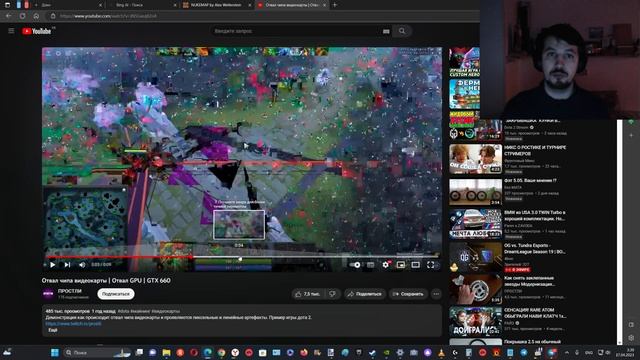640x360 pixels.
Task: Click the taskbar search box Поиск
Action: tap(96, 352)
